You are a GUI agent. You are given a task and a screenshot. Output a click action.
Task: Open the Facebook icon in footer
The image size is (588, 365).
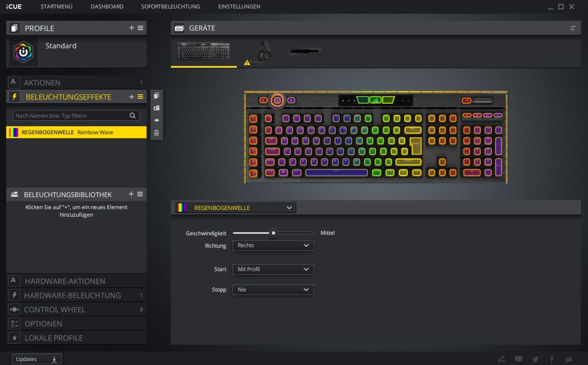tap(552, 359)
